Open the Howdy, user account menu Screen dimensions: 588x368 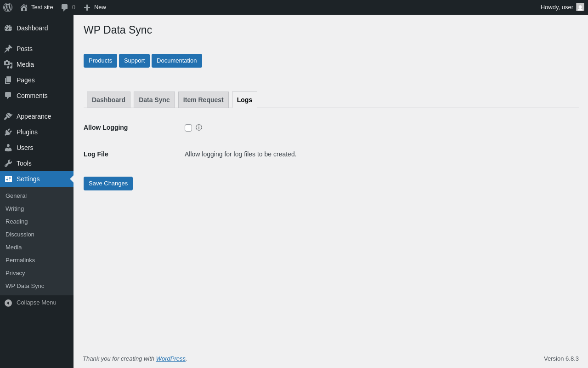pyautogui.click(x=556, y=7)
